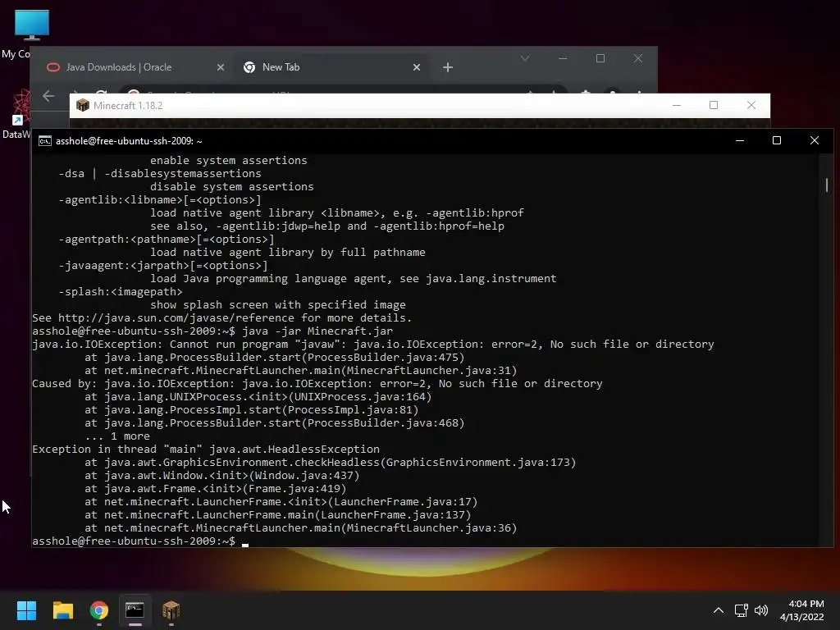Click the 'Cannot run program "javaw"' error line
The image size is (840, 630).
(373, 344)
